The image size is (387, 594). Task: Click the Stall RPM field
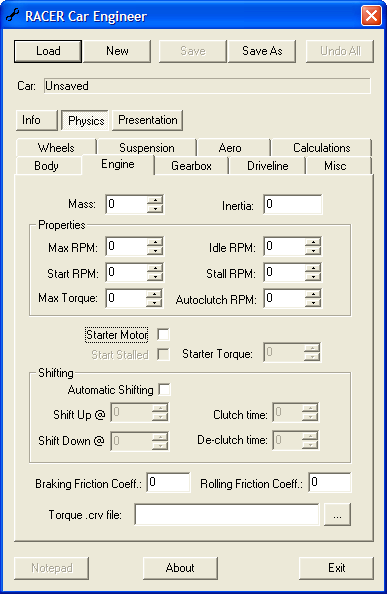coord(285,272)
